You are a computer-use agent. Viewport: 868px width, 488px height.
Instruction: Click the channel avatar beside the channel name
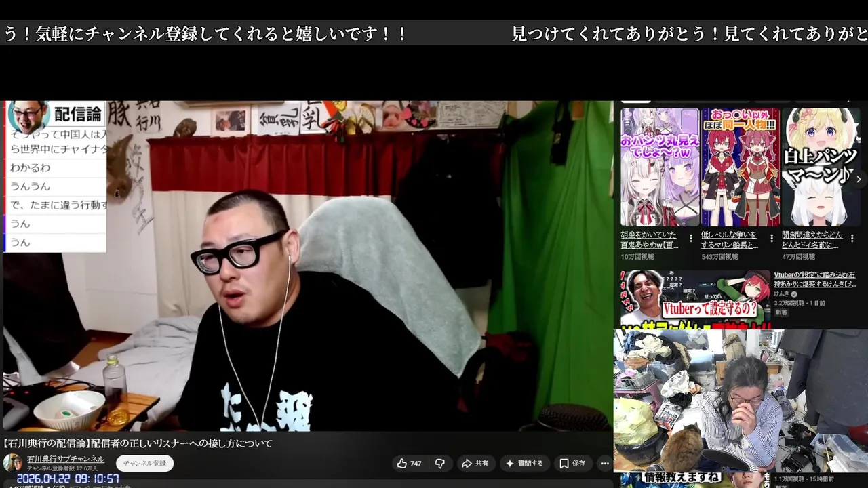click(12, 463)
